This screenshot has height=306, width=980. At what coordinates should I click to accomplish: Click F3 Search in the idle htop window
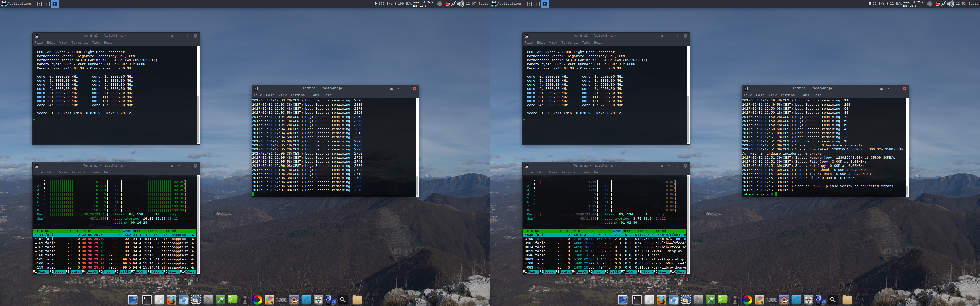pos(563,272)
